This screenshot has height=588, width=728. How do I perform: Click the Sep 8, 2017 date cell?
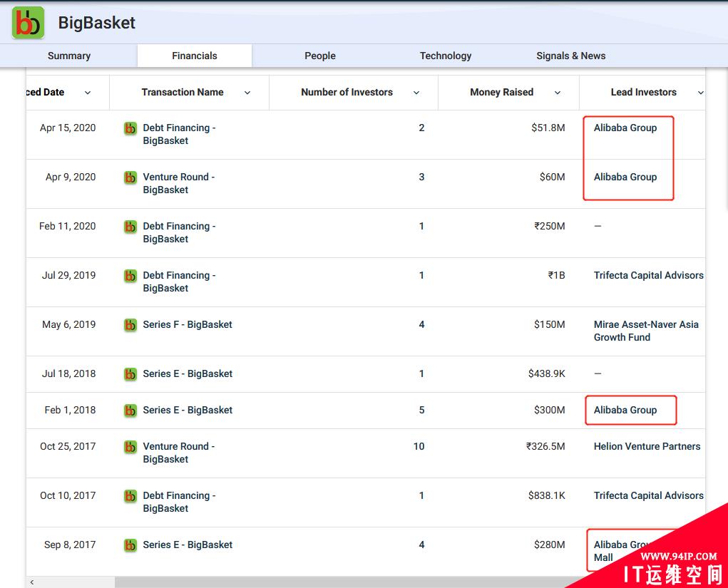[x=70, y=545]
